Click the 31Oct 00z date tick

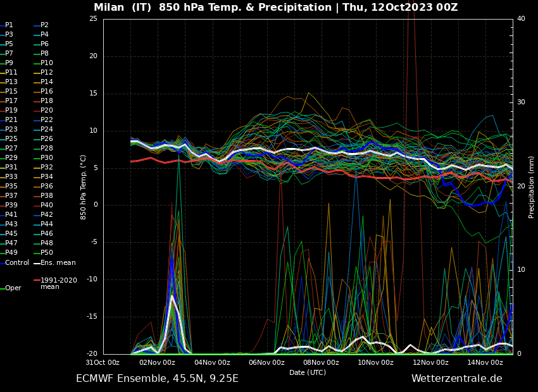point(103,362)
